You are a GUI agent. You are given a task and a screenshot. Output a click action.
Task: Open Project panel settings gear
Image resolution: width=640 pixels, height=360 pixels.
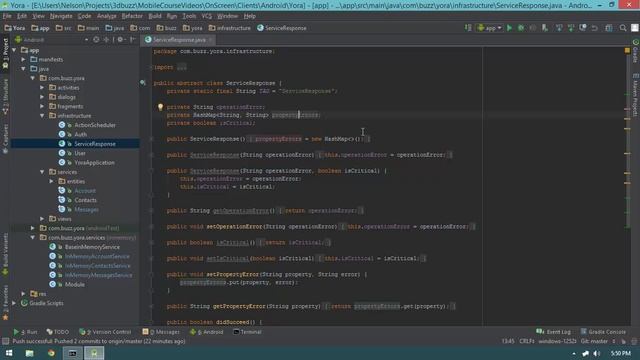(x=120, y=40)
